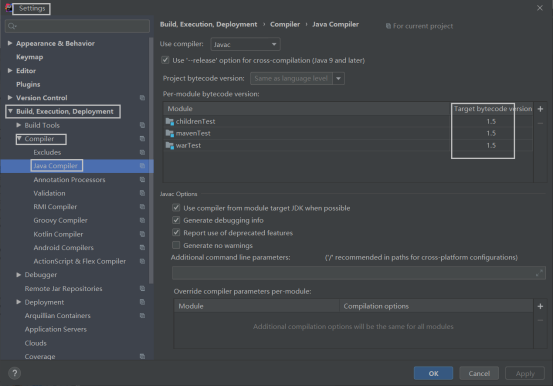Open the Project bytecode version dropdown arrow
The height and width of the screenshot is (387, 554).
[x=338, y=78]
